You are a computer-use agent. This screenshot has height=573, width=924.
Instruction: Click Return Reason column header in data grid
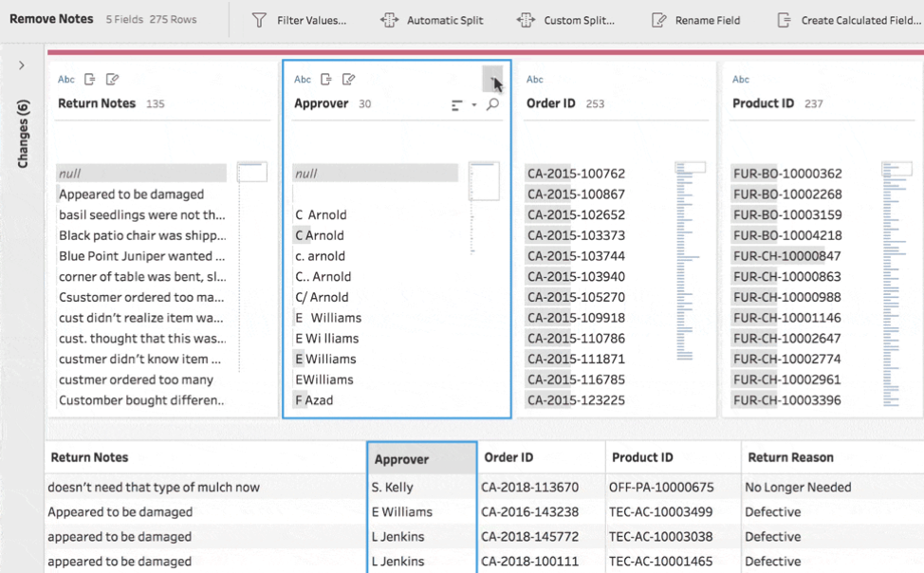(832, 457)
